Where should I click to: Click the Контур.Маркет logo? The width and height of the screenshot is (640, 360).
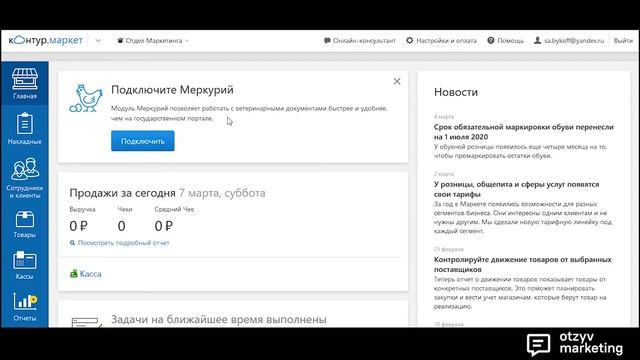pyautogui.click(x=45, y=40)
